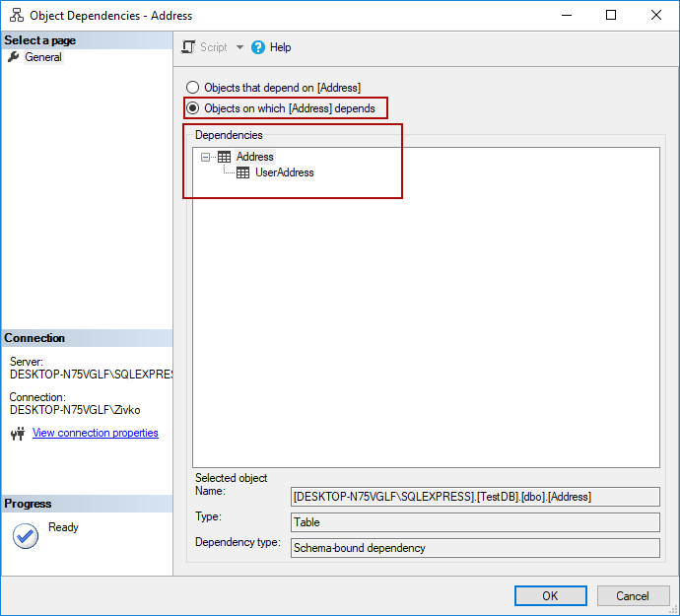Click the connection user DESKTOP-N75VGLF\Zivko text
The image size is (680, 616).
[x=75, y=410]
